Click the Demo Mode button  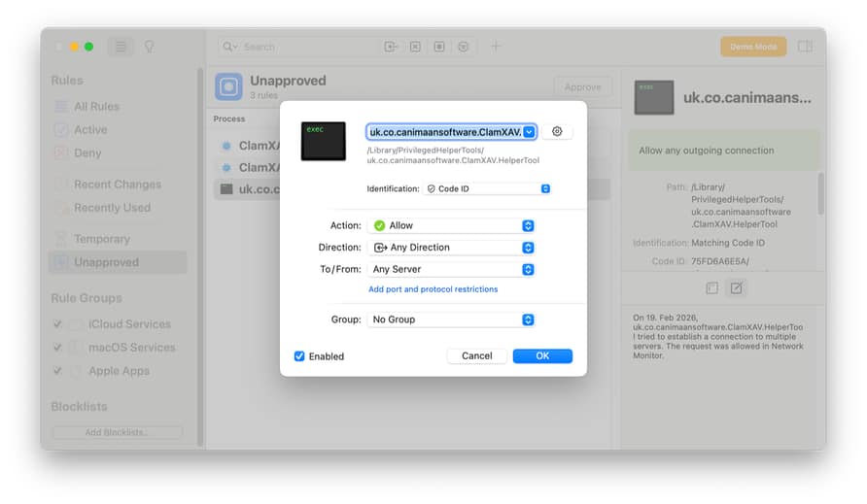click(753, 47)
